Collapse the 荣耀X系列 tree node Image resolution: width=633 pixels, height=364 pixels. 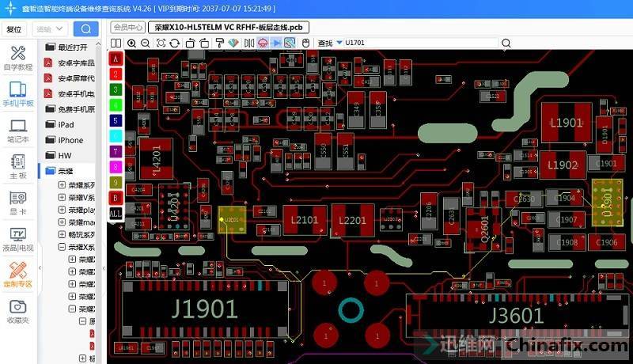tap(62, 247)
